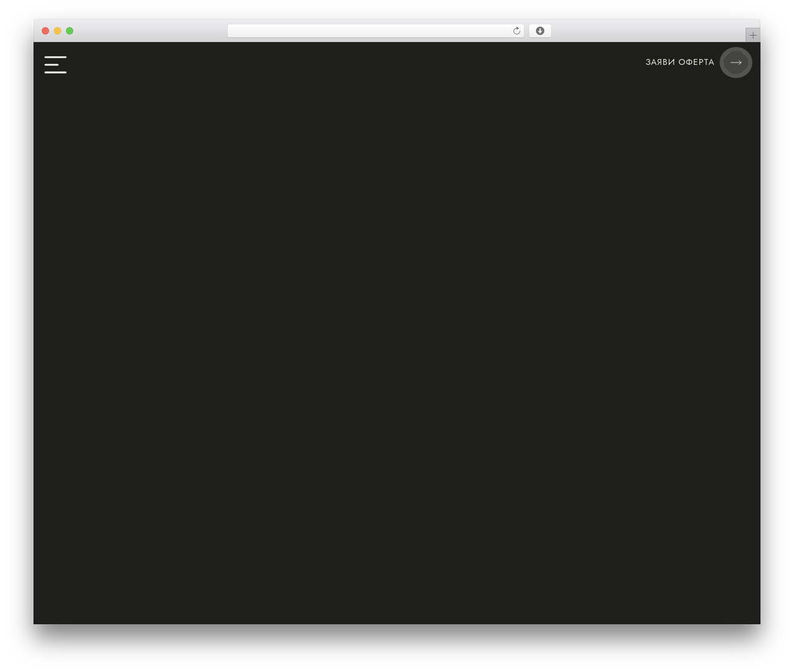Open the hamburger menu
The width and height of the screenshot is (794, 672).
coord(55,64)
